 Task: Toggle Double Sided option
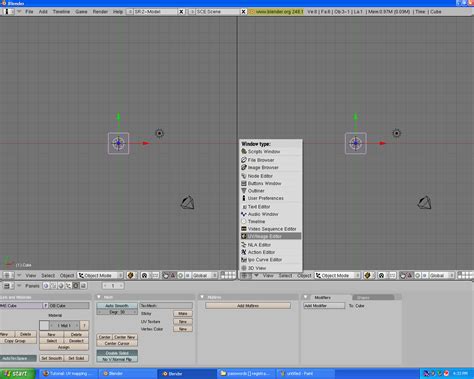click(x=117, y=353)
